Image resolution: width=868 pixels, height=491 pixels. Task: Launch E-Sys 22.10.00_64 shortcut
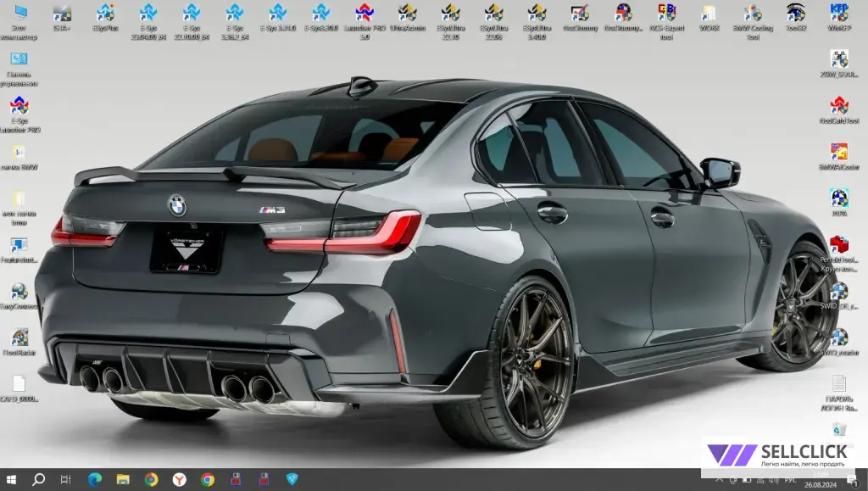pyautogui.click(x=192, y=21)
